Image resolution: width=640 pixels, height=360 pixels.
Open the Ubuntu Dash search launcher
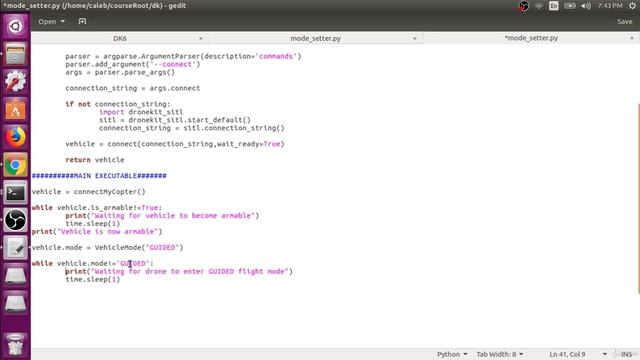(15, 27)
